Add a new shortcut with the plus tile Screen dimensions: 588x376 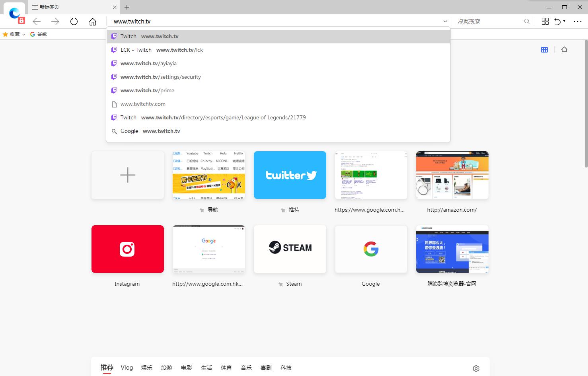pos(128,175)
